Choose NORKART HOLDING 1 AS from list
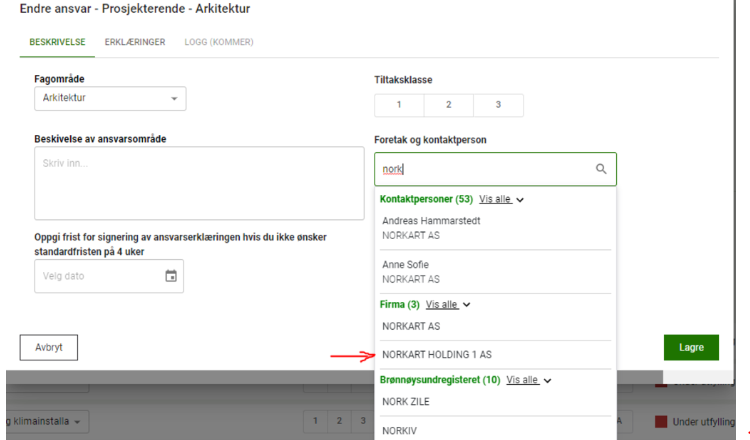 (x=437, y=354)
